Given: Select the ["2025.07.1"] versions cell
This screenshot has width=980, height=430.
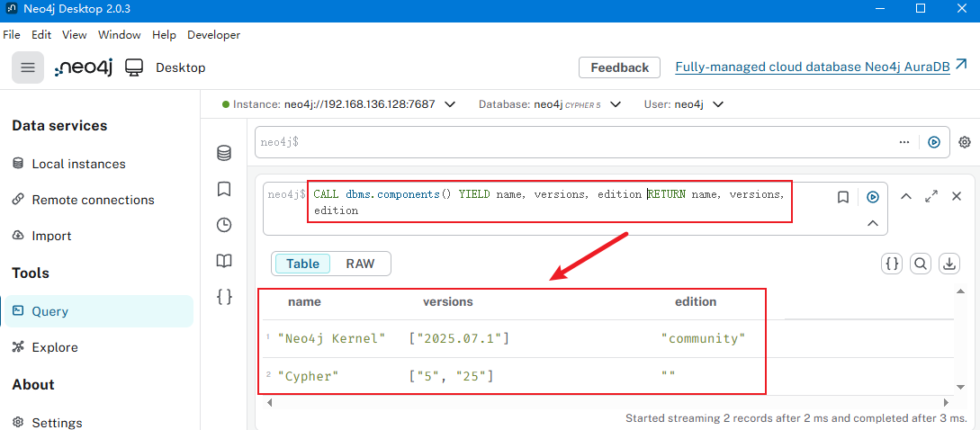Looking at the screenshot, I should point(459,339).
